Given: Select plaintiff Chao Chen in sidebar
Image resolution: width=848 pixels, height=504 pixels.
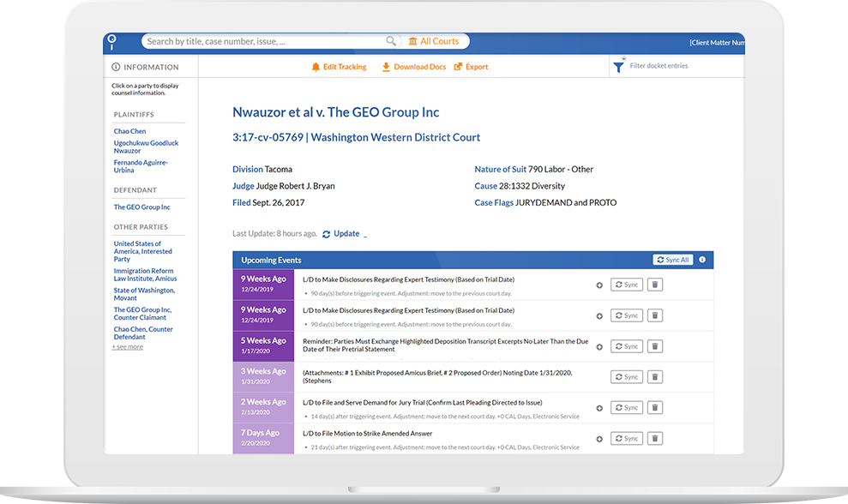Looking at the screenshot, I should 129,131.
